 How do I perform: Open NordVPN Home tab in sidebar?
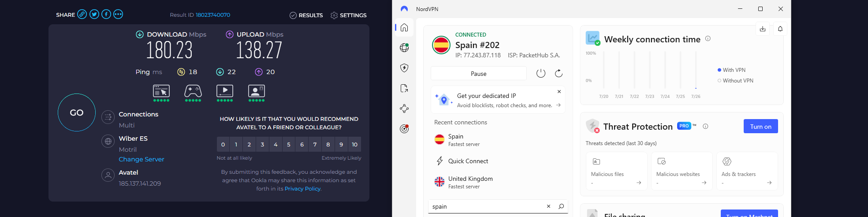[x=404, y=28]
